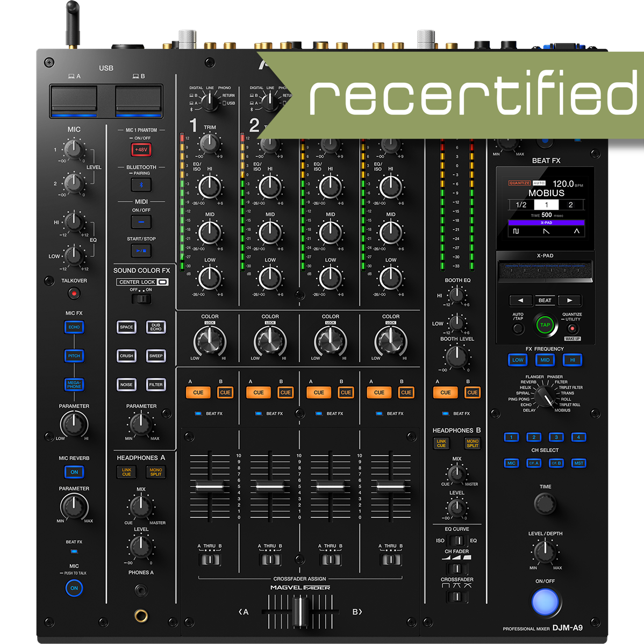644x644 pixels.
Task: Click the channel 2 MID knob
Action: coord(270,233)
